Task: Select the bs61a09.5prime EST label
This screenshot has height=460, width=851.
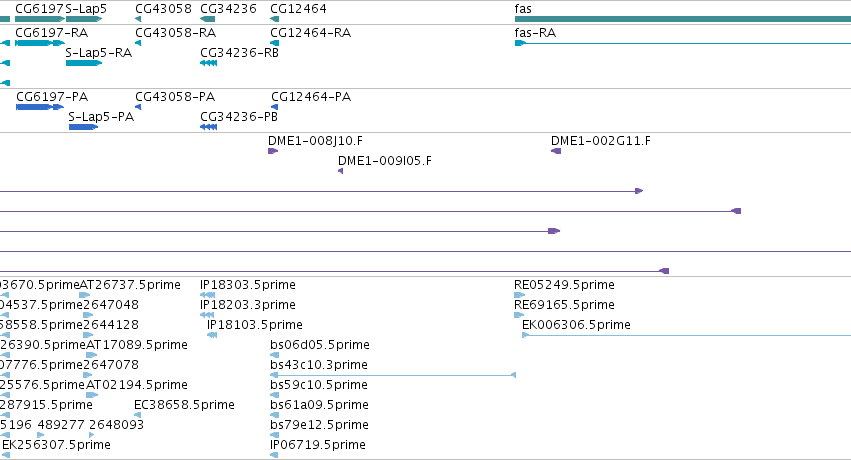Action: coord(319,405)
